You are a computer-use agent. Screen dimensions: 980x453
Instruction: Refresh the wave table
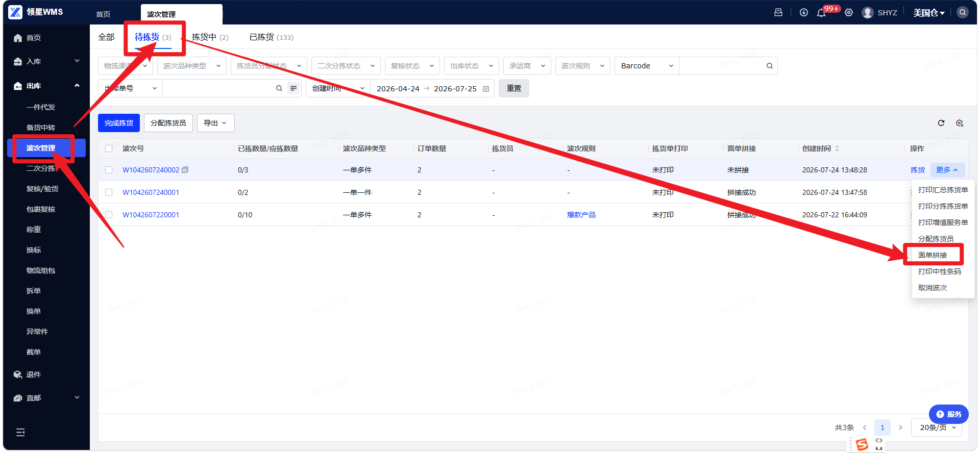pos(941,123)
